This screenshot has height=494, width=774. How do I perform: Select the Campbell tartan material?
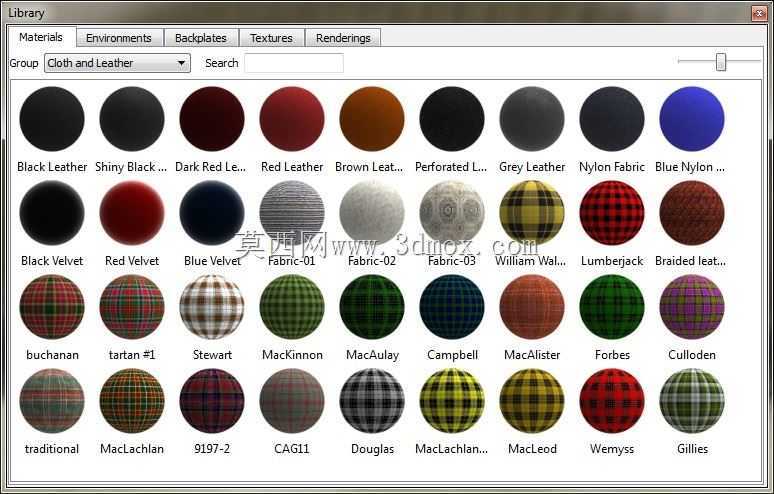452,307
